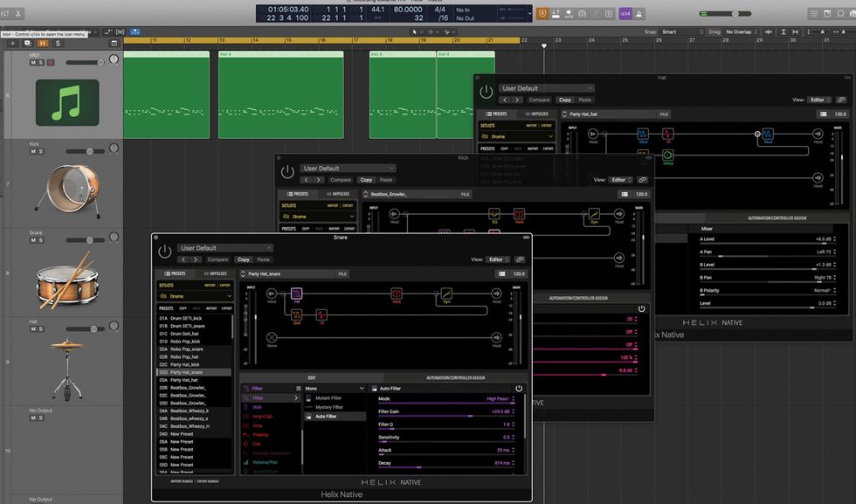Switch to Impulses tab in Snare window

point(215,273)
